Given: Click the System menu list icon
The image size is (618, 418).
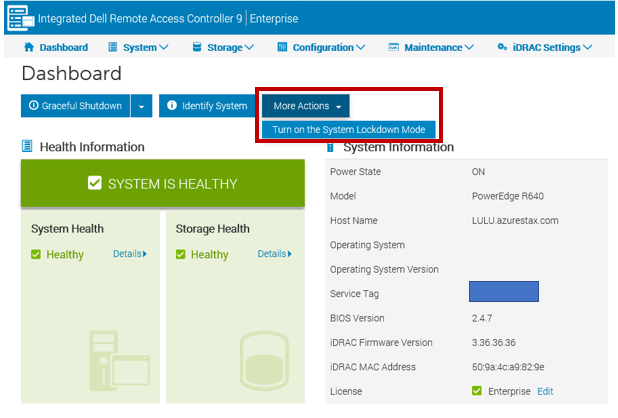Looking at the screenshot, I should click(x=113, y=47).
